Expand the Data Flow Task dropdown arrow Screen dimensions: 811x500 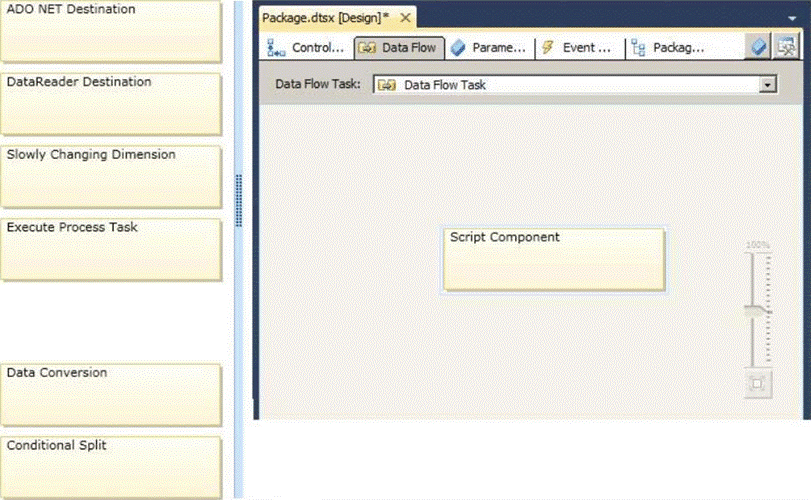tap(768, 85)
